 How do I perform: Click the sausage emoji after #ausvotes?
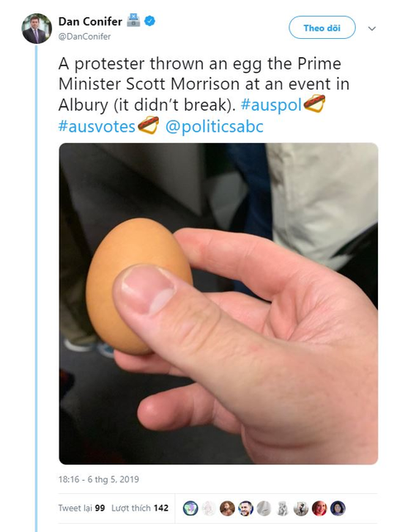[148, 125]
